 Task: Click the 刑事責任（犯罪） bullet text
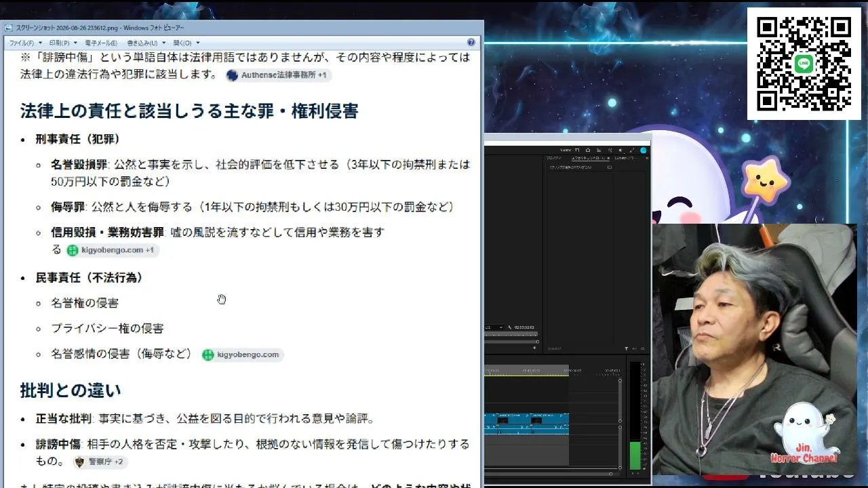click(x=78, y=140)
